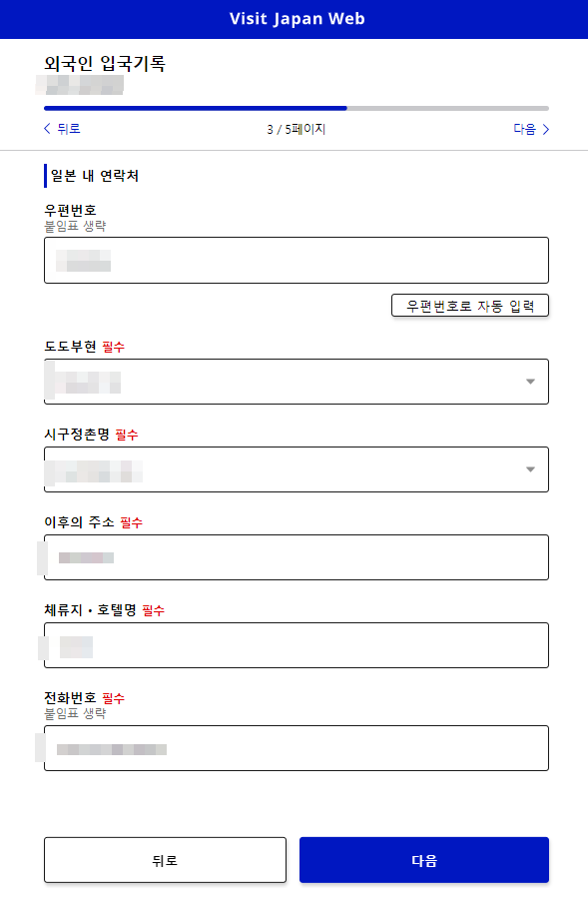Select the 외국인 입국기록 page heading

[x=106, y=62]
